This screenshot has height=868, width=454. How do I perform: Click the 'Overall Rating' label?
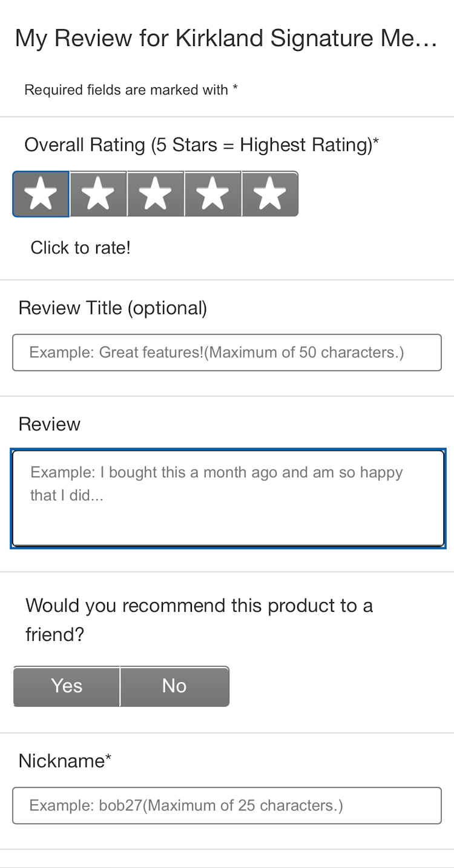pyautogui.click(x=197, y=145)
